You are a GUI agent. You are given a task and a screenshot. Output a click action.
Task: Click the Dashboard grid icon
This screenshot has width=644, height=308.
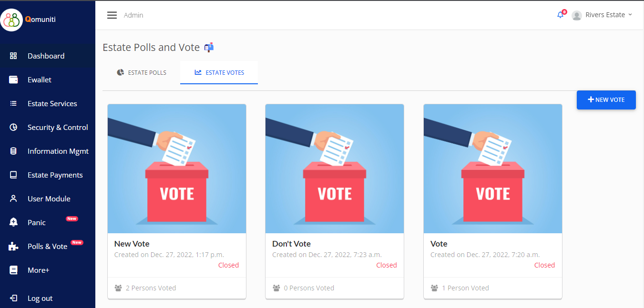13,56
